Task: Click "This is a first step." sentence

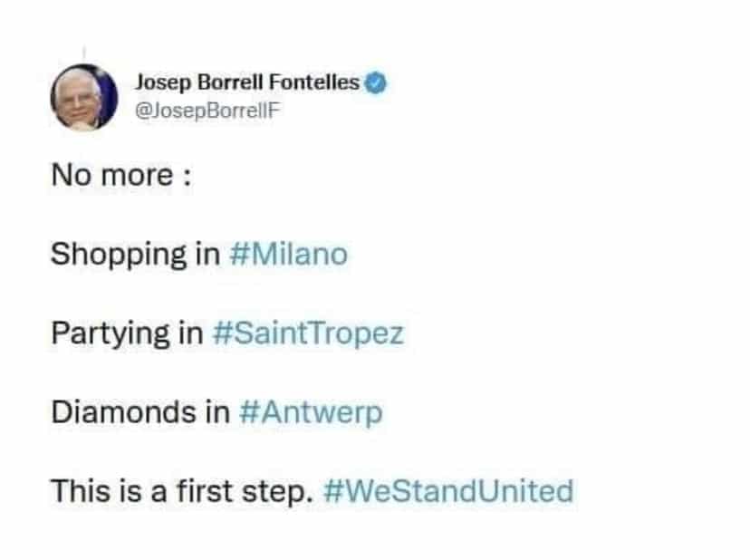Action: pyautogui.click(x=182, y=491)
